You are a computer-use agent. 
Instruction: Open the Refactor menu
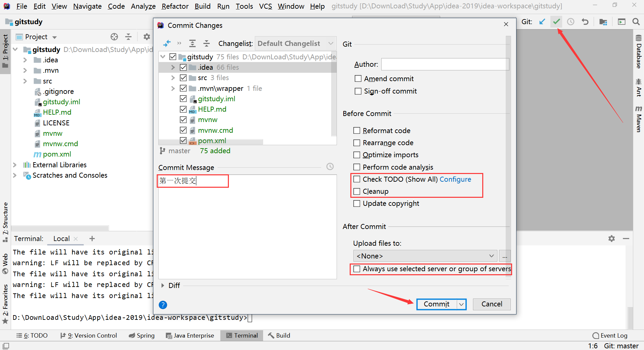click(175, 6)
